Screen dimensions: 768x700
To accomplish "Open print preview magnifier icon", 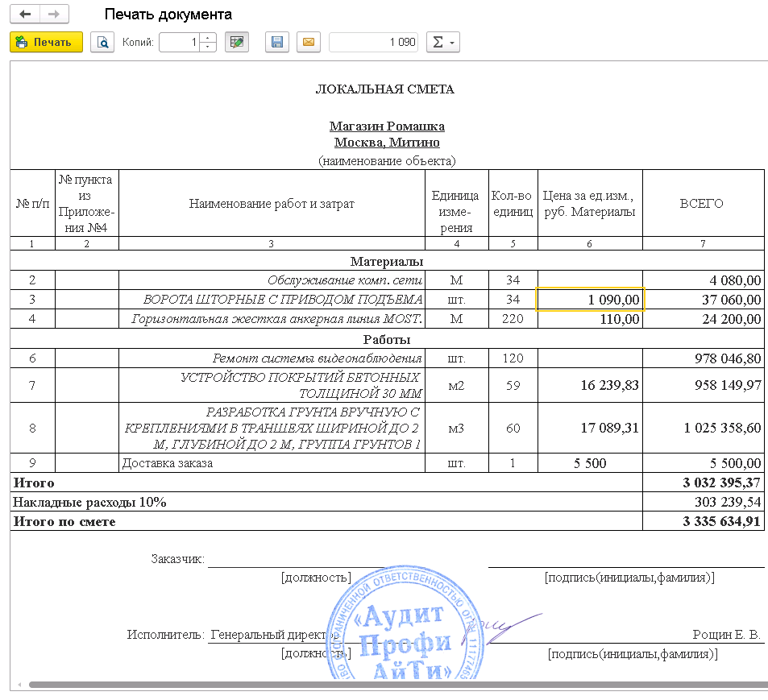I will tap(102, 42).
